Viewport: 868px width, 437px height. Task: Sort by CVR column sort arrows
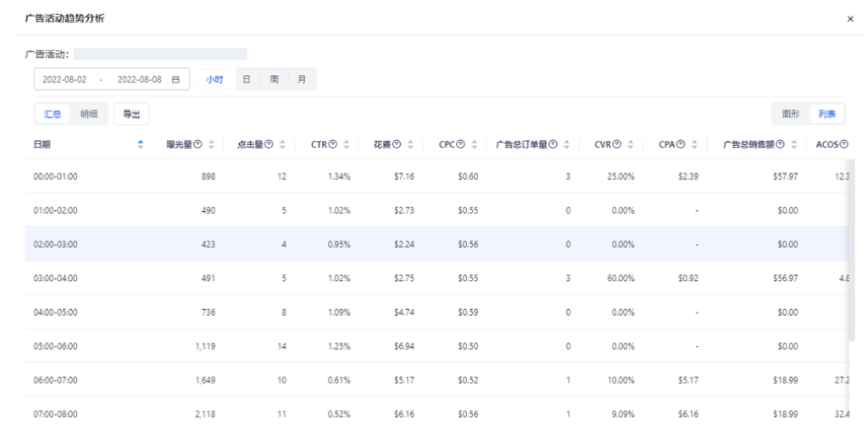[631, 145]
